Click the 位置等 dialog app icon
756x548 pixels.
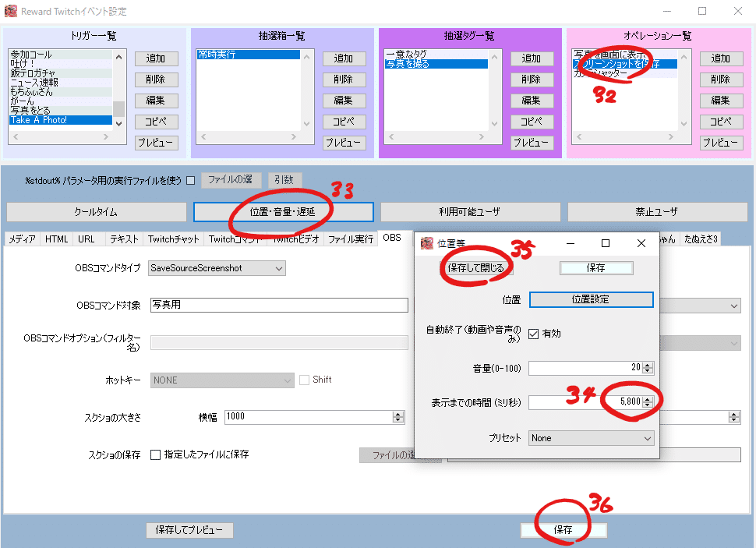(426, 243)
